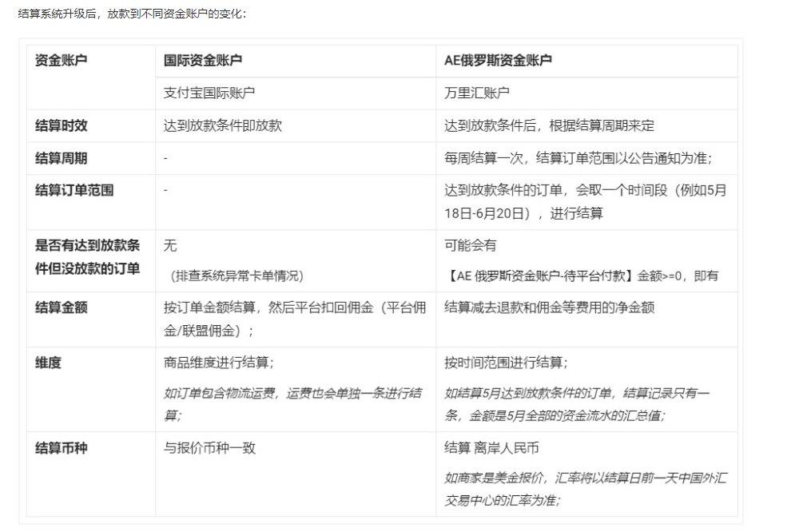
Task: Select the 国际资金账户 column header
Action: pos(197,61)
